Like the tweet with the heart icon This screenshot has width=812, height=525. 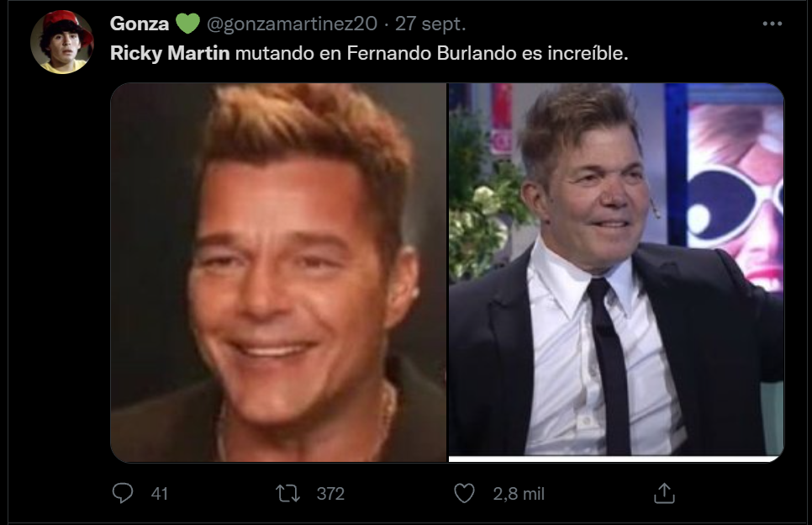[464, 493]
